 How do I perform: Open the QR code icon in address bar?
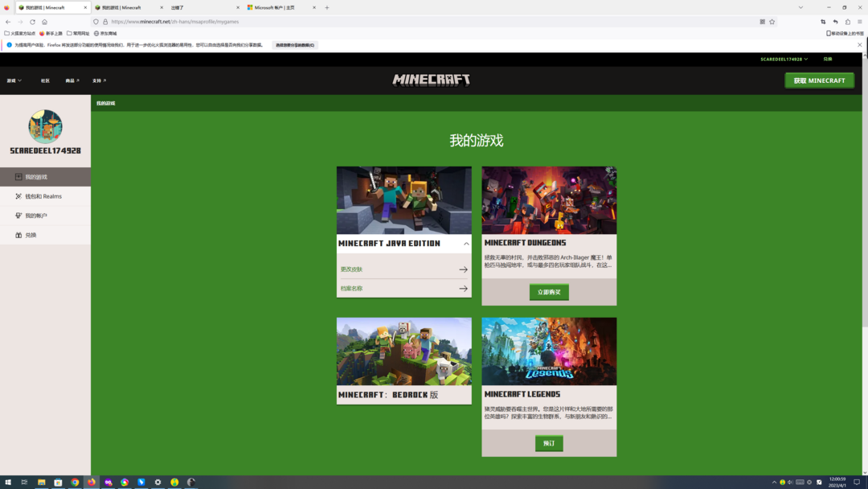762,22
